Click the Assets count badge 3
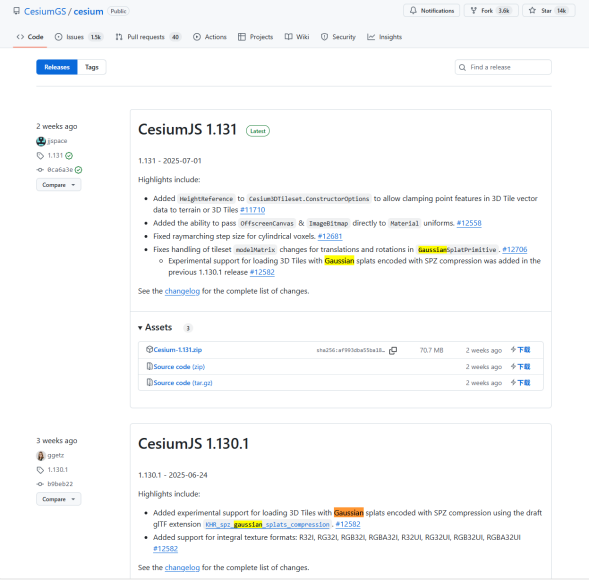 (188, 328)
